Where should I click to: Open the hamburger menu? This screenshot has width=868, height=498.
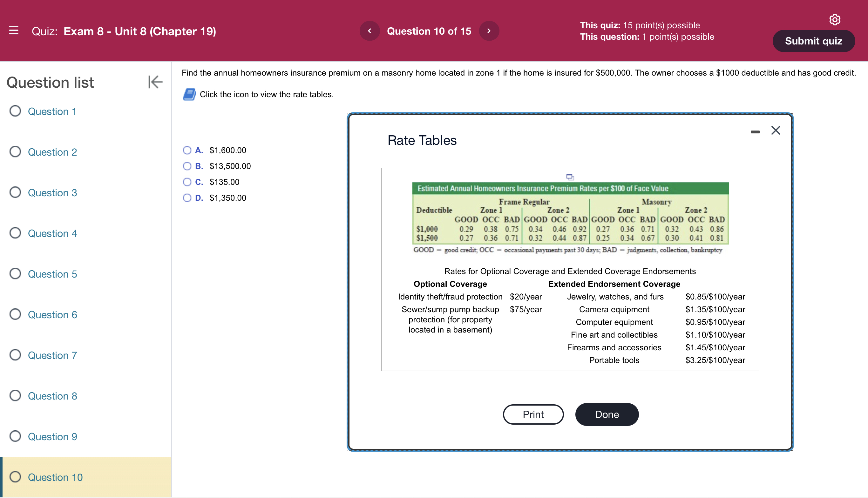tap(14, 31)
